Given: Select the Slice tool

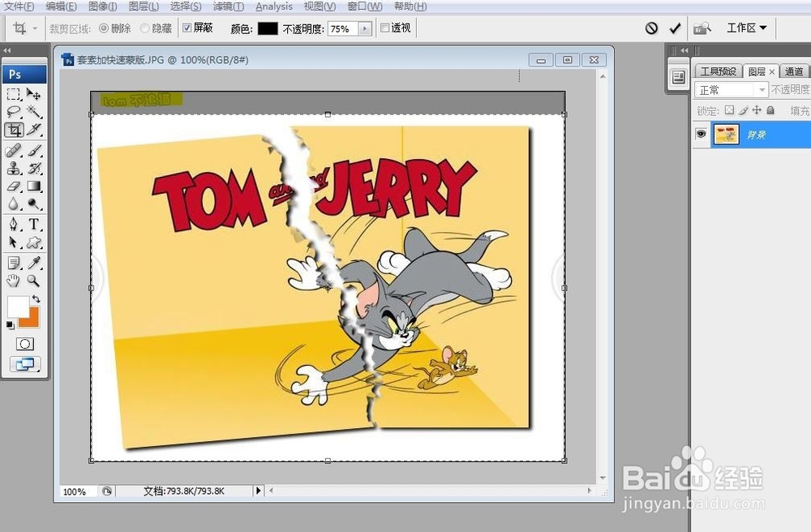Looking at the screenshot, I should [33, 130].
